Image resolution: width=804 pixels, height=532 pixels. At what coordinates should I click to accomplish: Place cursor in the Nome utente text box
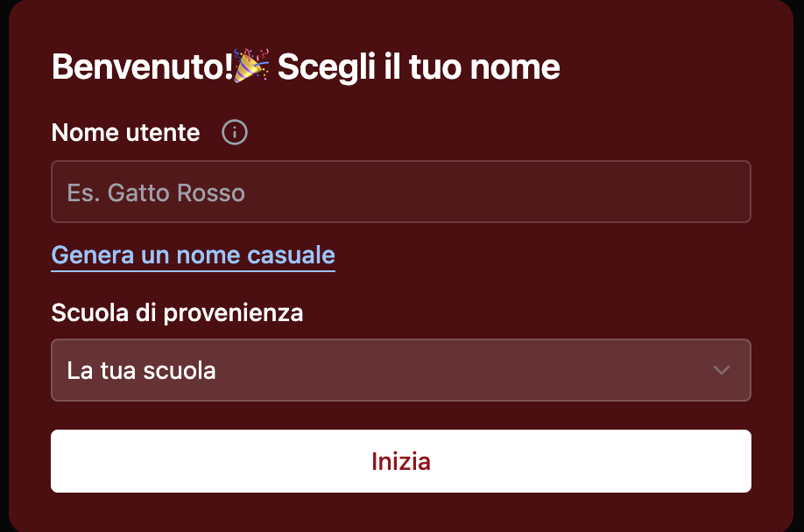tap(400, 192)
